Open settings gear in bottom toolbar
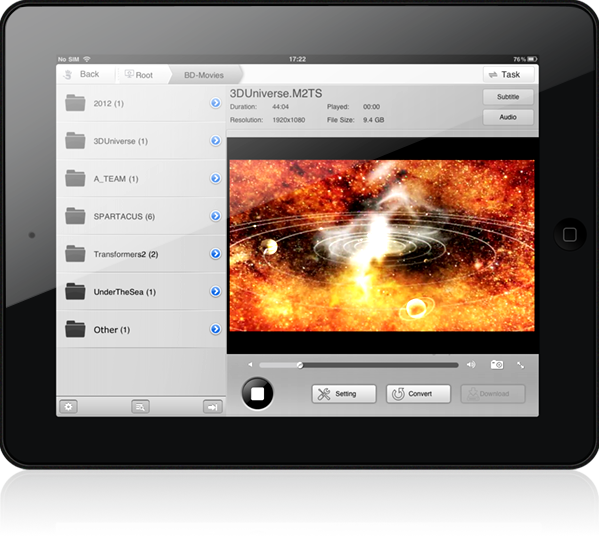Image resolution: width=599 pixels, height=536 pixels. 68,407
